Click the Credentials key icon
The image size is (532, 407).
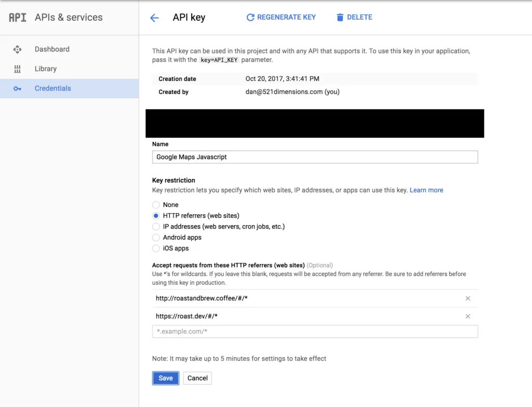pyautogui.click(x=17, y=88)
